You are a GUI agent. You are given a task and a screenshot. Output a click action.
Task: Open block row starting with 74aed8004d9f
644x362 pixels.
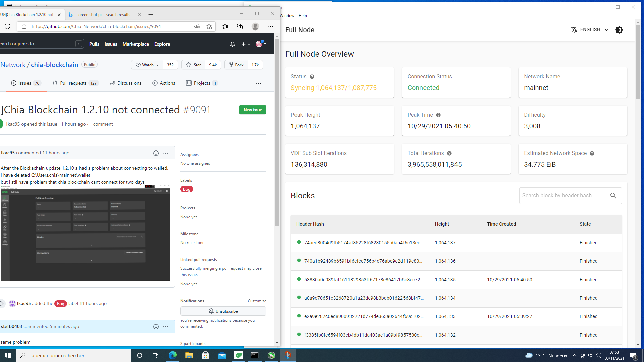coord(456,243)
